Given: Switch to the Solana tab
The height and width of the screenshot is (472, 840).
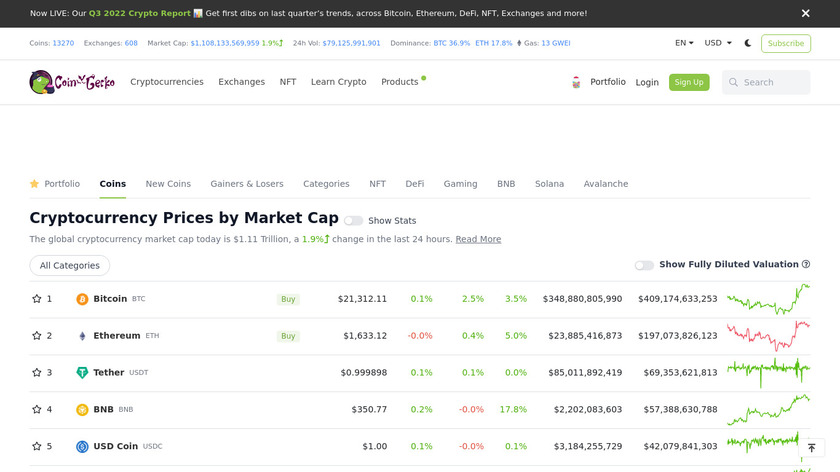Looking at the screenshot, I should point(549,184).
